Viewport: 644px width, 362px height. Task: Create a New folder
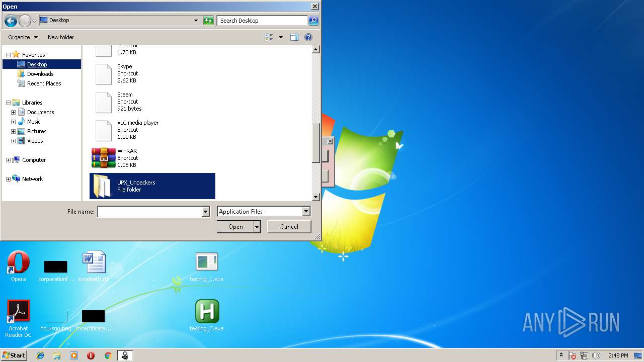(x=61, y=37)
